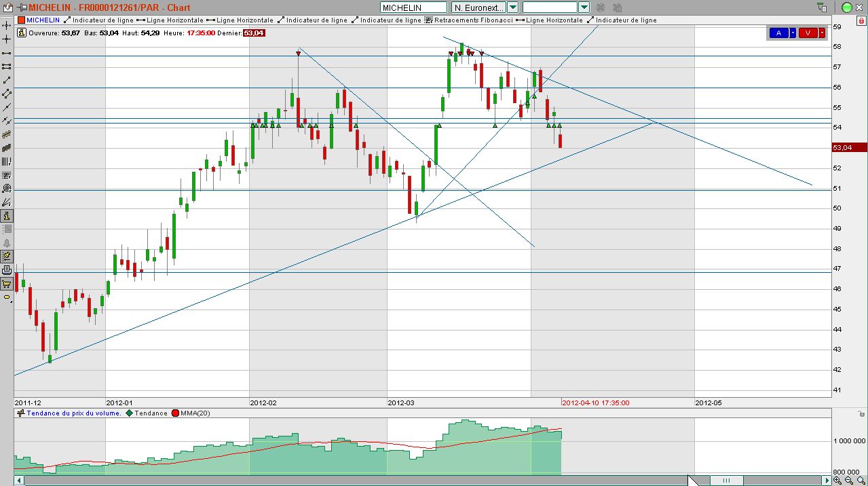The image size is (868, 486).
Task: Toggle the pin icon next to chart title
Action: [x=22, y=7]
